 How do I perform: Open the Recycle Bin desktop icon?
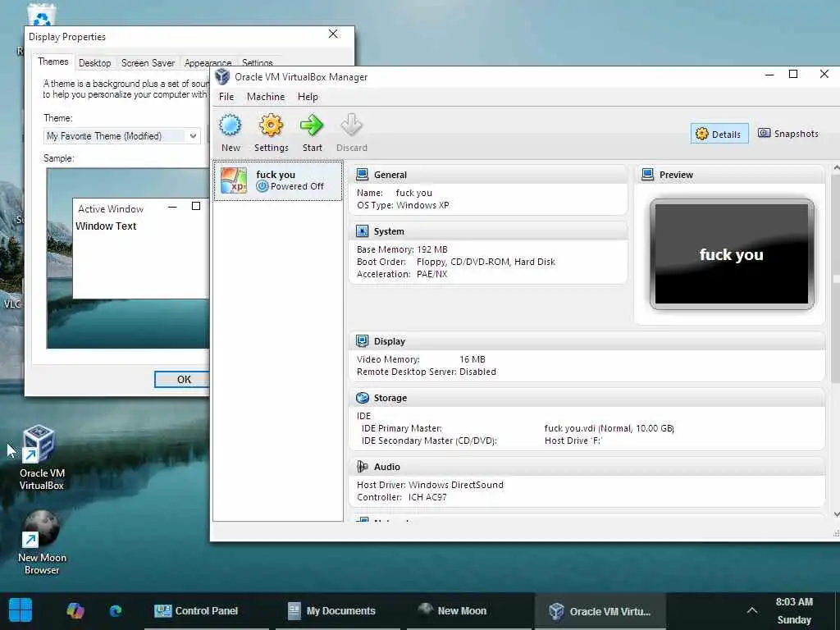[41, 15]
